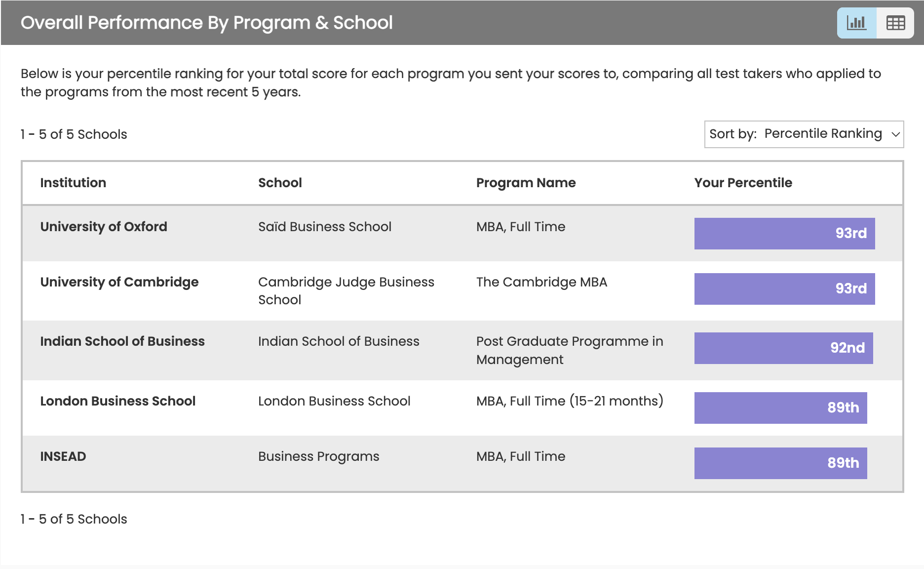The width and height of the screenshot is (924, 569).
Task: Select University of Oxford institution name
Action: pos(104,227)
